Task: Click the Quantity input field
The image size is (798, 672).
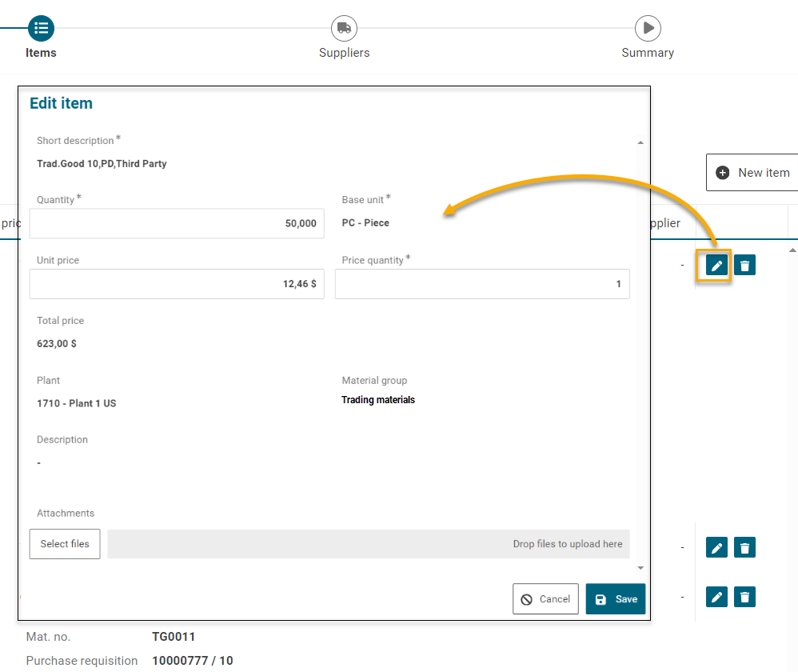Action: click(x=177, y=224)
